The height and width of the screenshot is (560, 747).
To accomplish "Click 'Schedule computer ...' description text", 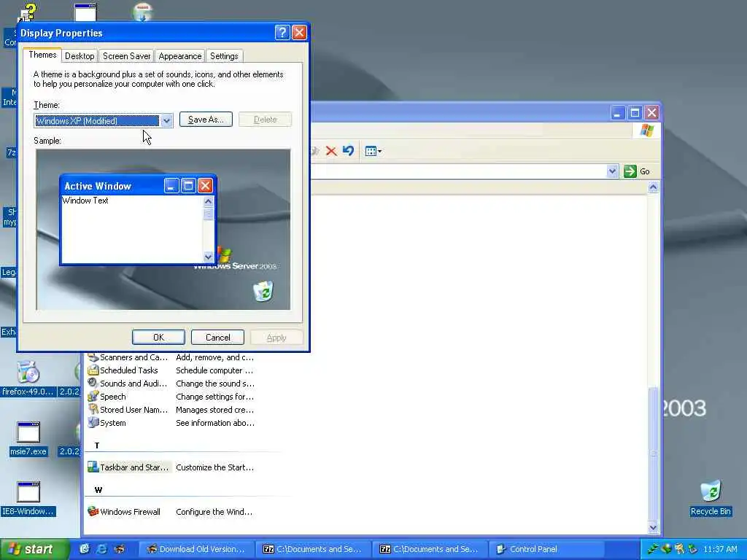I will click(x=214, y=370).
